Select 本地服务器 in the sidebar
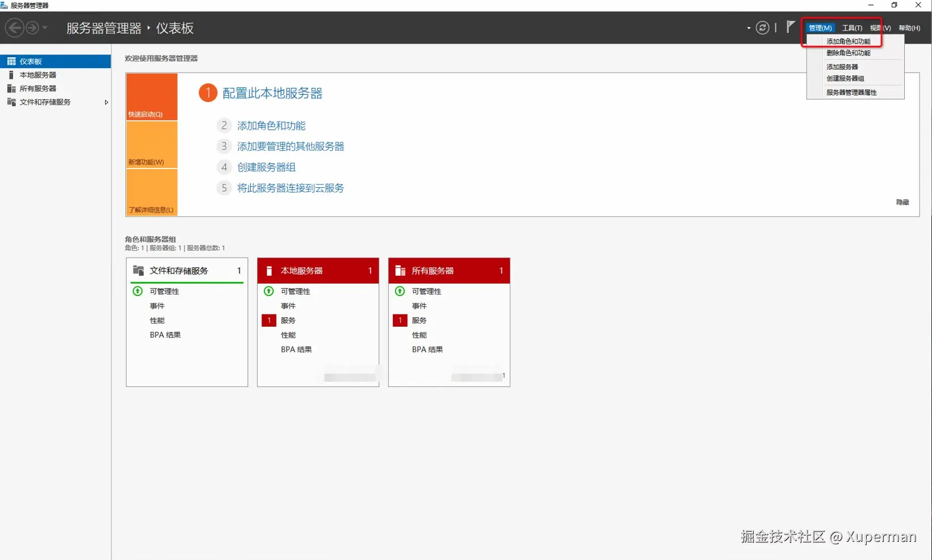This screenshot has height=560, width=932. [x=55, y=75]
